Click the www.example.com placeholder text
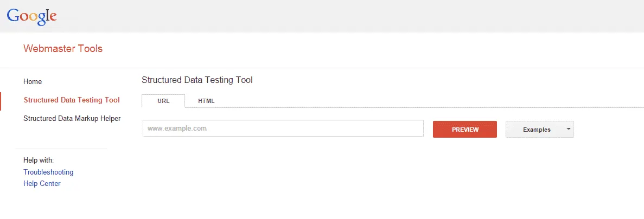This screenshot has width=644, height=219. [177, 129]
